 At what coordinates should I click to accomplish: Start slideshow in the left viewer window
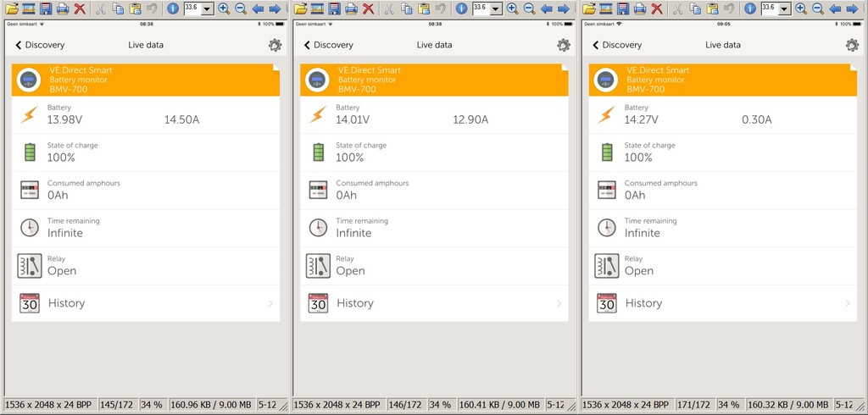click(29, 8)
